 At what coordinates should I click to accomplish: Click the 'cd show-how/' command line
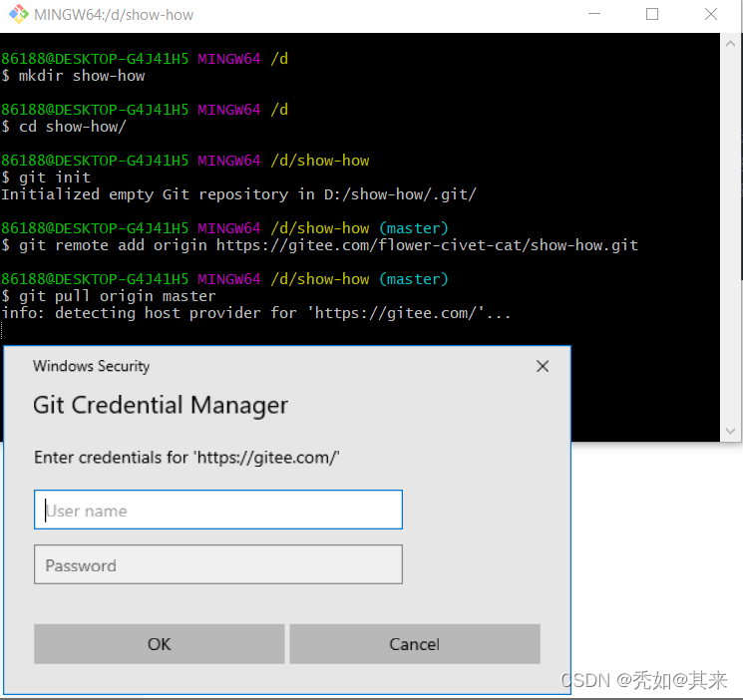click(64, 127)
